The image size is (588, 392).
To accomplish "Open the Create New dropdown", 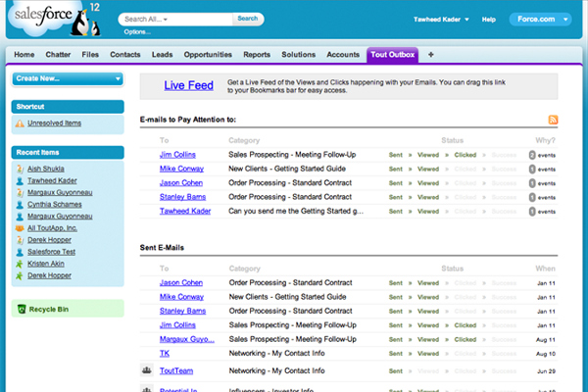I will (68, 78).
